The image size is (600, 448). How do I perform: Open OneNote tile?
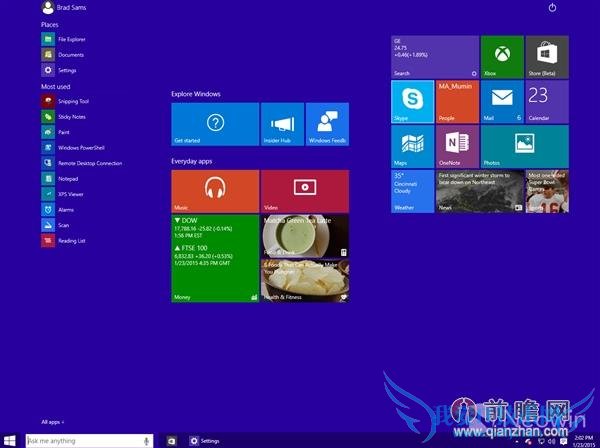click(x=457, y=147)
